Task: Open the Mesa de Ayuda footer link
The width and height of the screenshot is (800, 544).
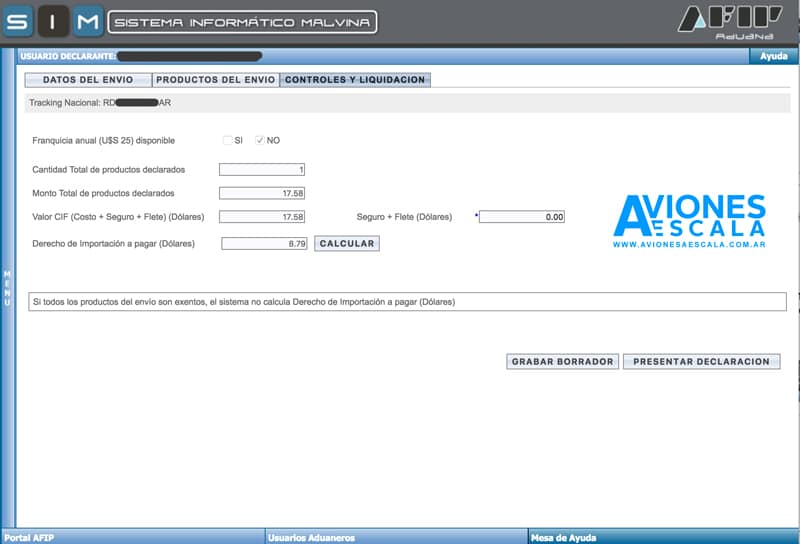Action: (x=563, y=537)
